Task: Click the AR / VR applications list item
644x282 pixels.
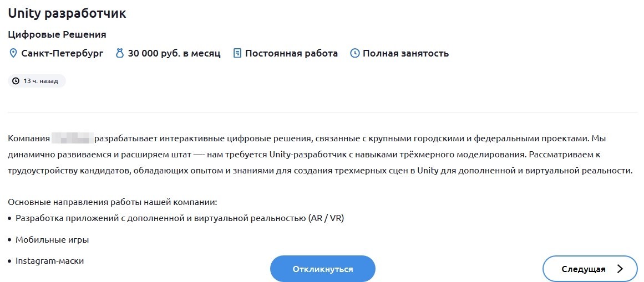Action: [180, 218]
